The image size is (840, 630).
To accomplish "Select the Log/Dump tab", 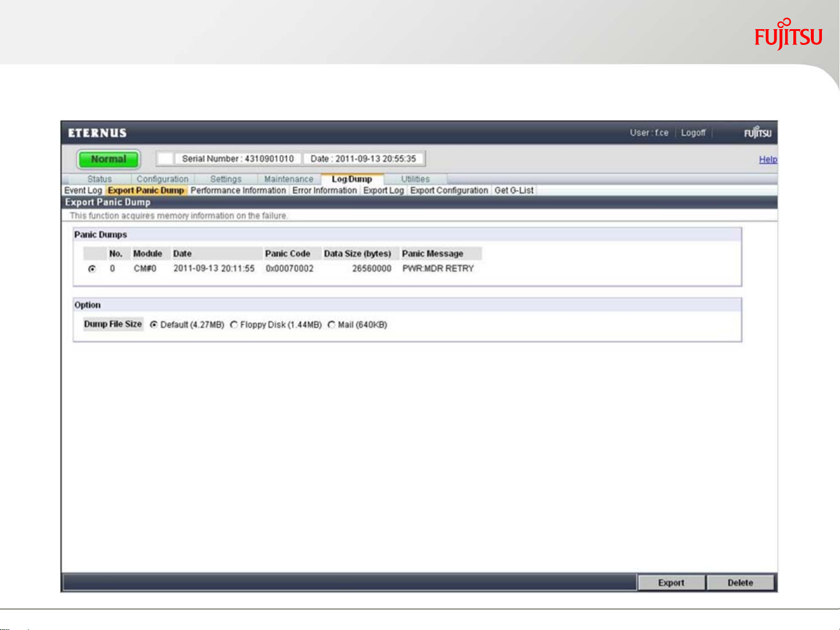I will coord(352,179).
